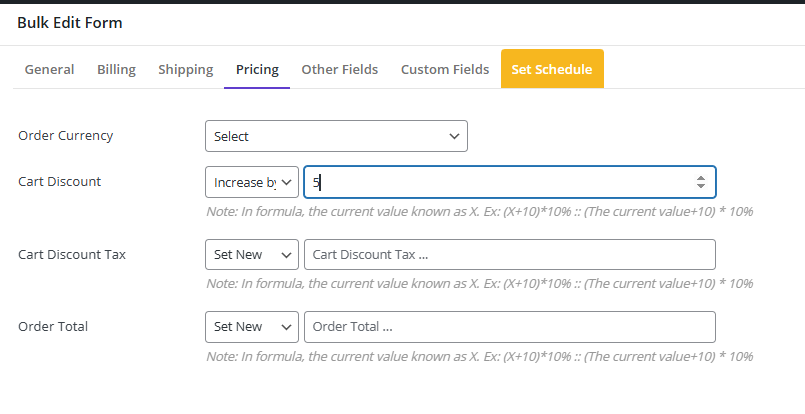Screen dimensions: 805x414
Task: Increment Cart Discount with the up arrow
Action: point(701,177)
